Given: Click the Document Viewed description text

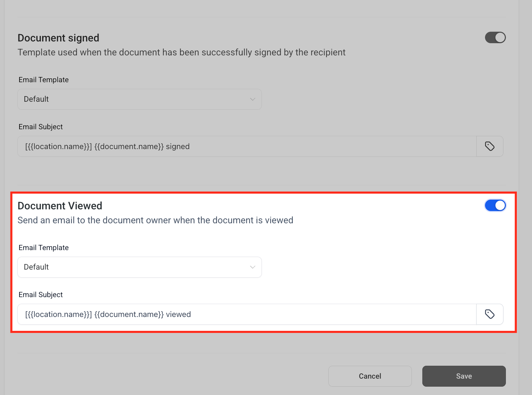Looking at the screenshot, I should (x=155, y=220).
